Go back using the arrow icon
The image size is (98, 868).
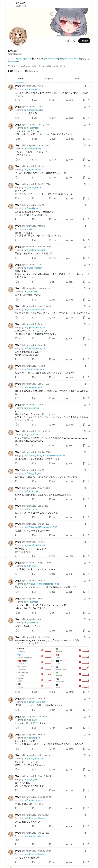tap(9, 4)
